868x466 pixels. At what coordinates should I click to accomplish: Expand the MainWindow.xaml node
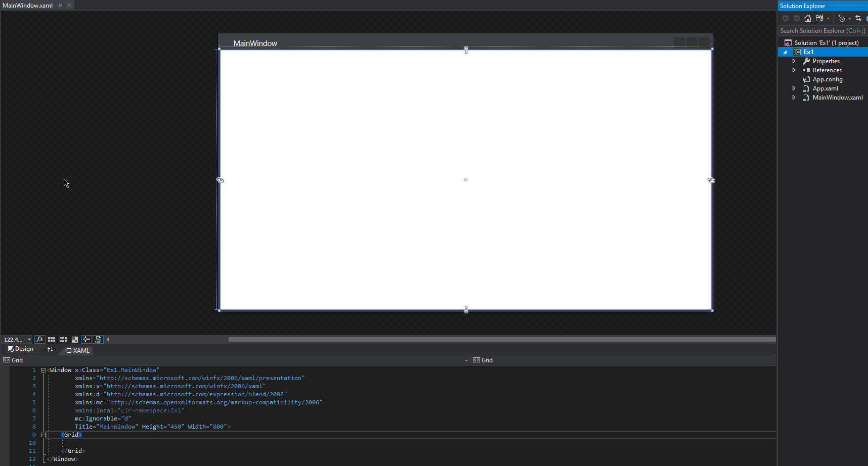(794, 98)
